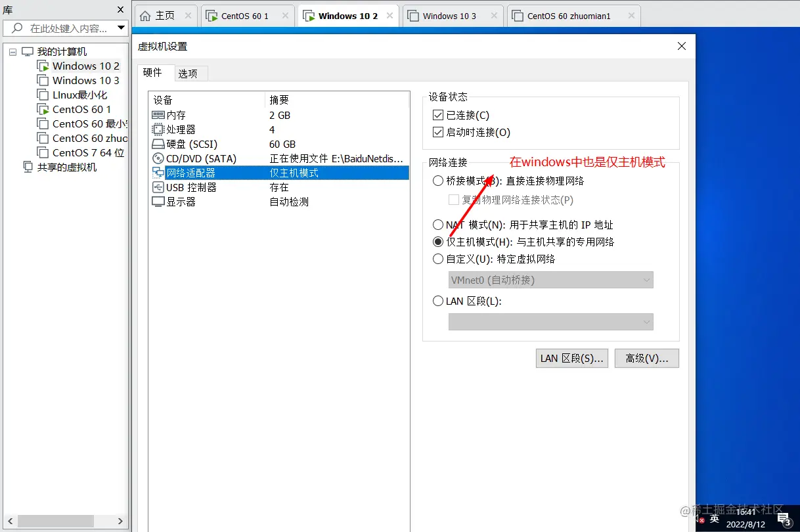Select Custom (U) virtual network radio
Image resolution: width=800 pixels, height=532 pixels.
point(438,259)
